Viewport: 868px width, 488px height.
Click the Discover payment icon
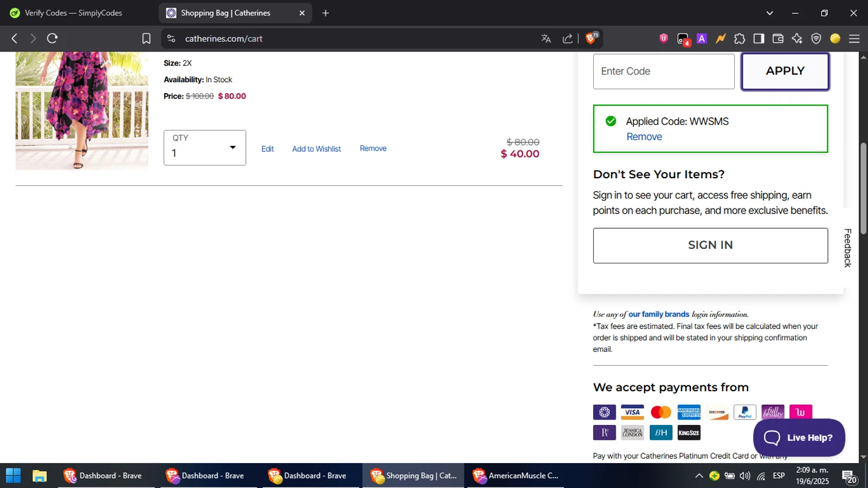click(717, 412)
